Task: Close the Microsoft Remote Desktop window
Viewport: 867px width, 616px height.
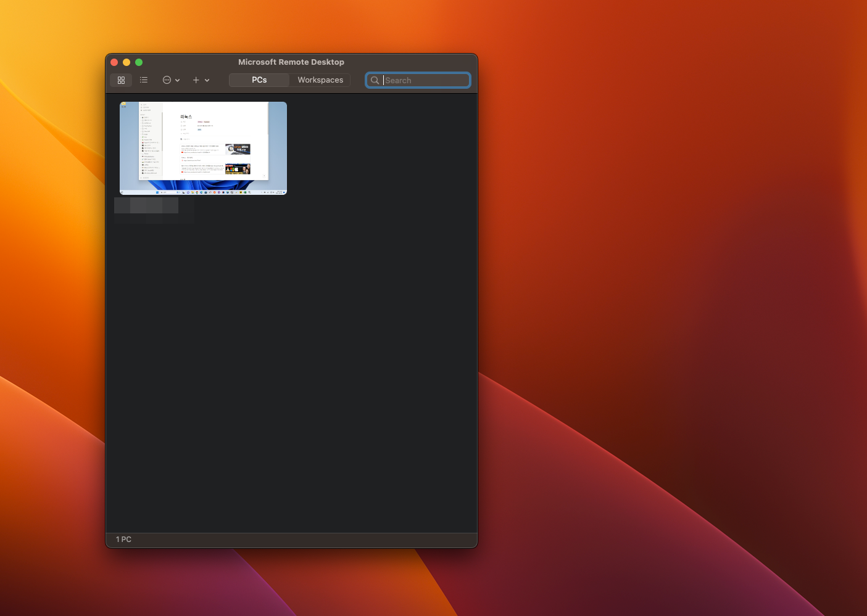Action: tap(114, 62)
